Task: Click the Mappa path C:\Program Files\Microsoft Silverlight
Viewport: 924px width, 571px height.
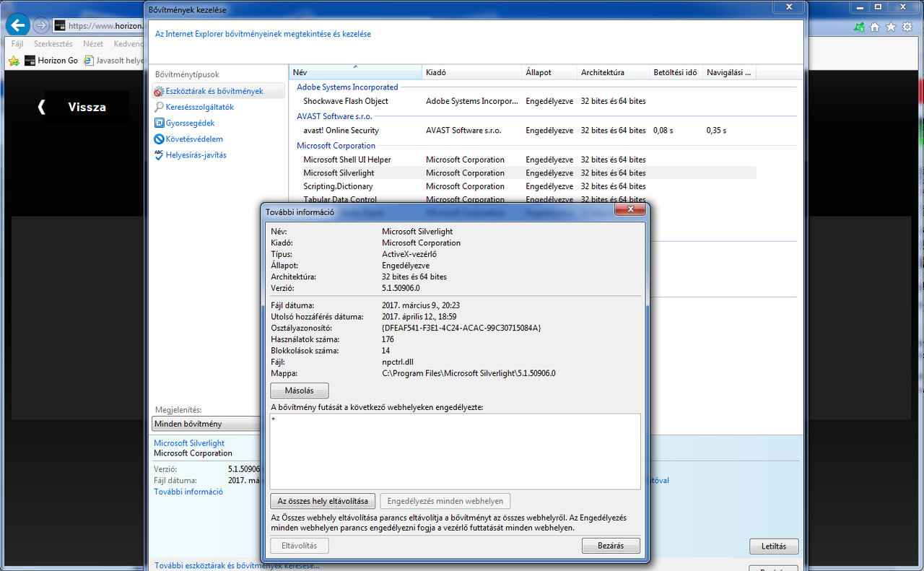Action: [x=468, y=373]
